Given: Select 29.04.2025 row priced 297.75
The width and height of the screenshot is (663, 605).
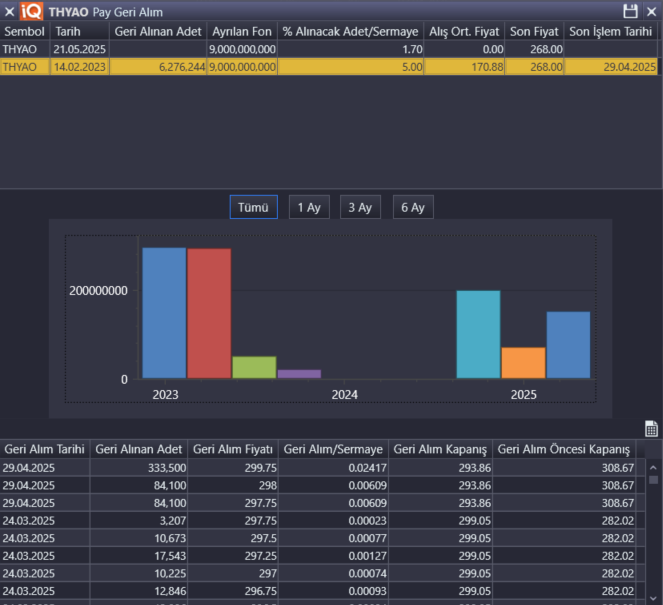Looking at the screenshot, I should pyautogui.click(x=322, y=503).
